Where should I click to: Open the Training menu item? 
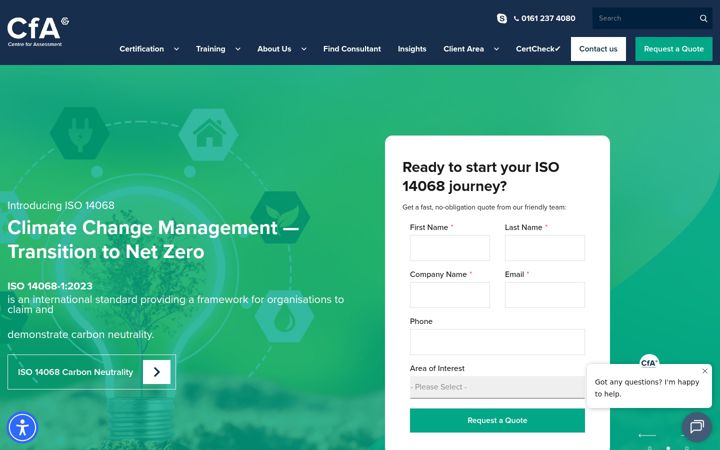pyautogui.click(x=210, y=49)
